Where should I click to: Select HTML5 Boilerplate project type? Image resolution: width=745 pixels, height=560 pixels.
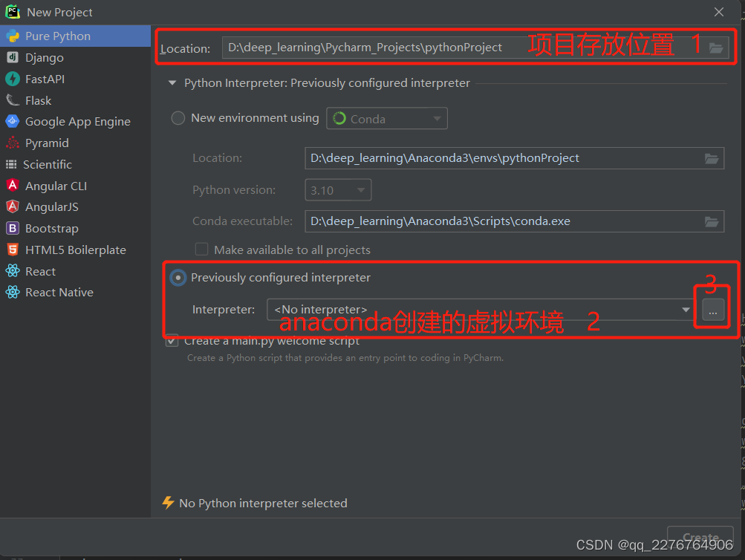[x=76, y=250]
